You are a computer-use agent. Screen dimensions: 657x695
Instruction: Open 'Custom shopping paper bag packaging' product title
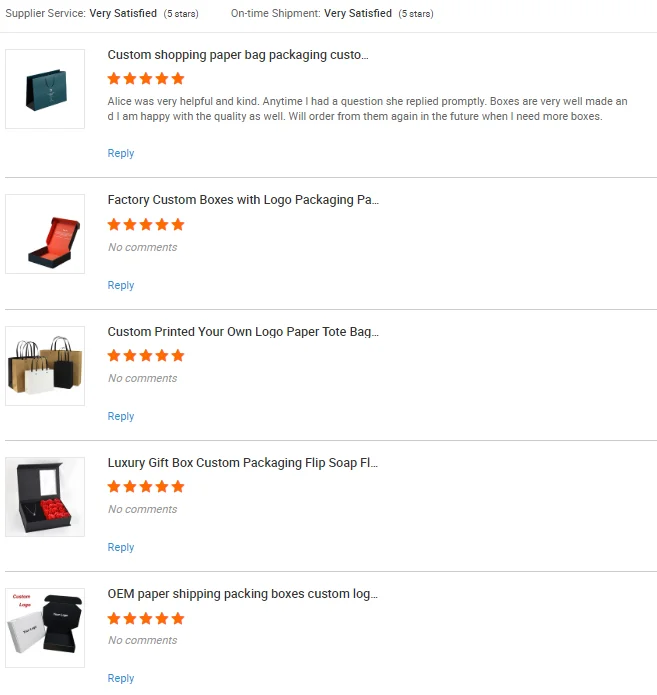click(238, 55)
